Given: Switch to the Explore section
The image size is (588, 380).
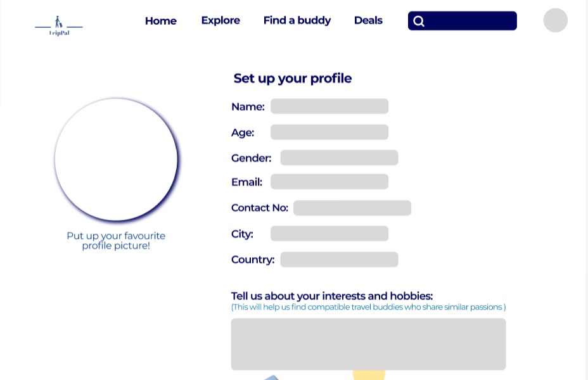Looking at the screenshot, I should click(x=220, y=20).
